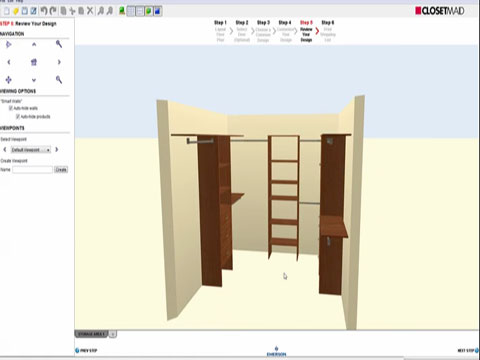Add a new storage area tab
Image resolution: width=480 pixels, height=360 pixels.
pos(113,334)
